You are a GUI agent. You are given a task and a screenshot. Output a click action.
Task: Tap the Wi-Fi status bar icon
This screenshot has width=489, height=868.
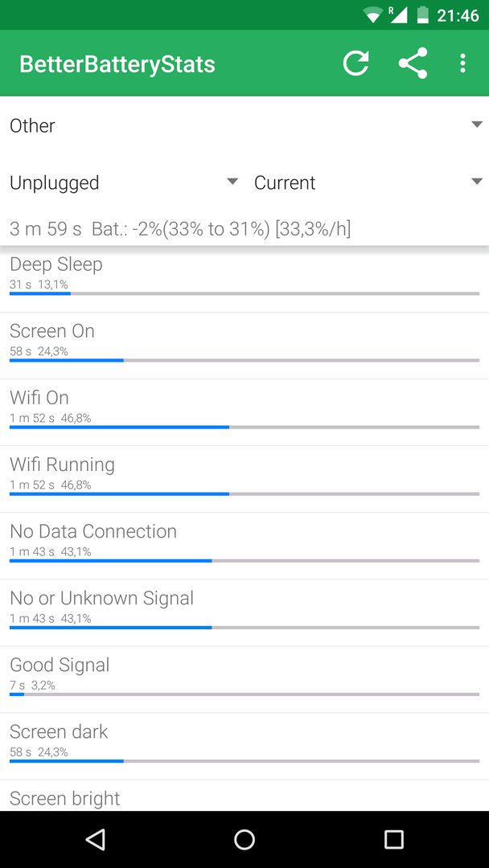374,15
